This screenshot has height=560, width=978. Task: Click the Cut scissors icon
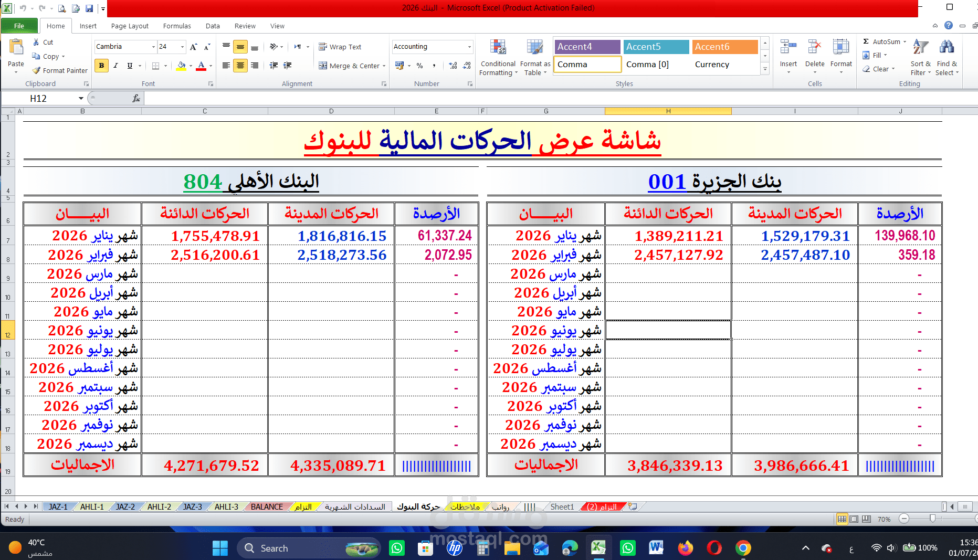click(x=36, y=42)
